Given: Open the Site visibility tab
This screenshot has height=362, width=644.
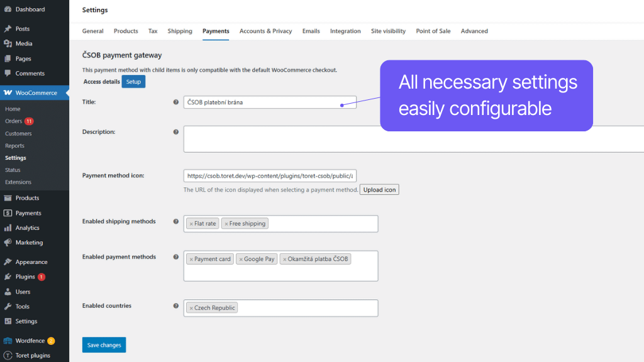Looking at the screenshot, I should tap(388, 31).
